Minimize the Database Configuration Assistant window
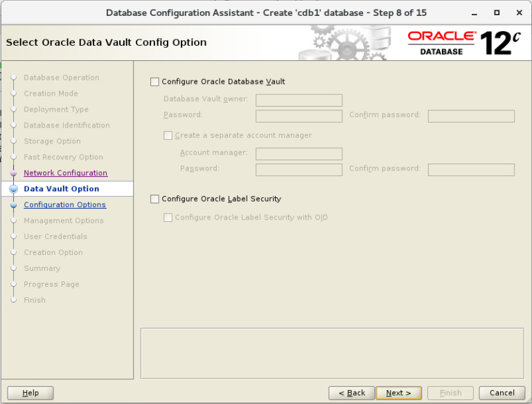The width and height of the screenshot is (532, 404). 475,13
